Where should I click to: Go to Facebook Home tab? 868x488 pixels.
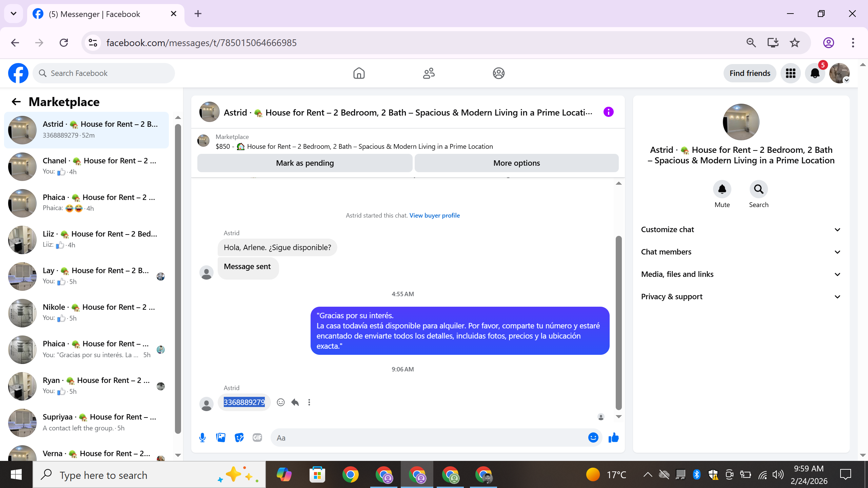(x=359, y=73)
